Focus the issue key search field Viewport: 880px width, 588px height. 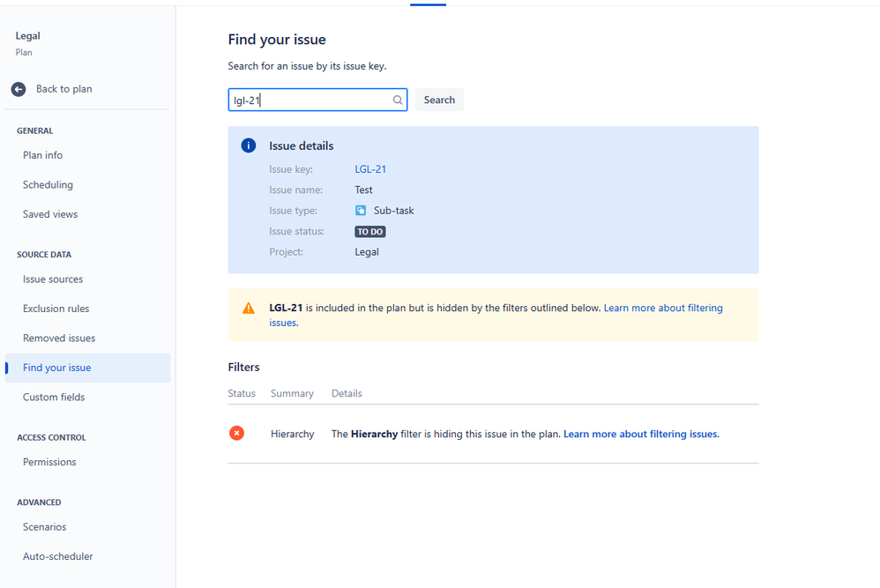point(317,100)
